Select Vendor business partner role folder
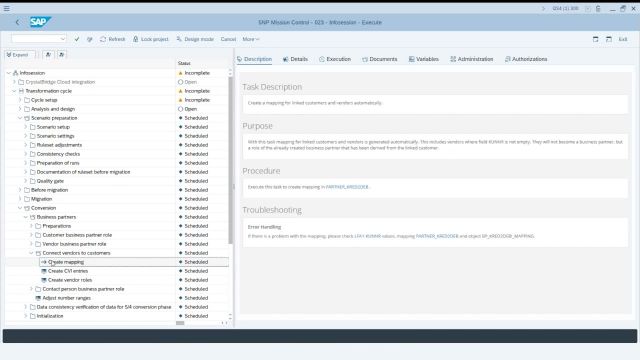This screenshot has height=360, width=640. point(74,244)
